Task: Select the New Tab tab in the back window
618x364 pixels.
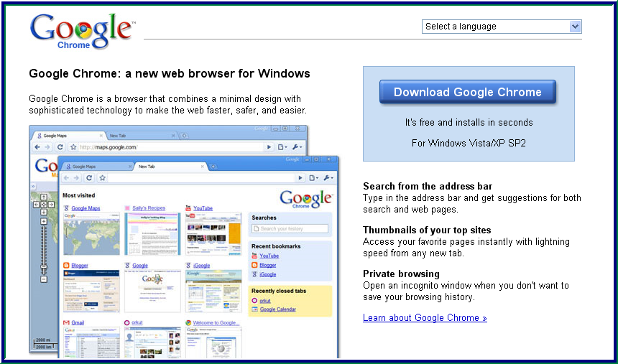Action: click(x=142, y=136)
